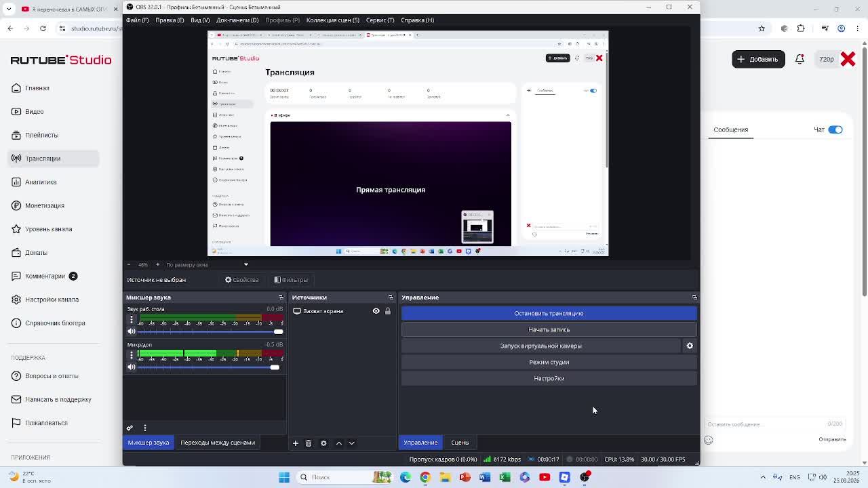Toggle lock on Захват экрана source
868x488 pixels.
point(388,311)
